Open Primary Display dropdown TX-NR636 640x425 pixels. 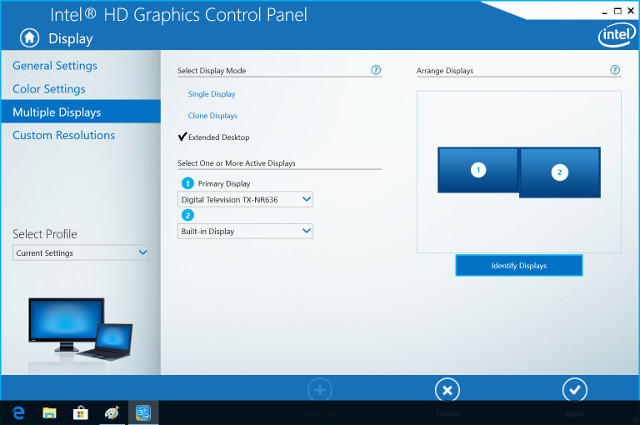[x=245, y=199]
